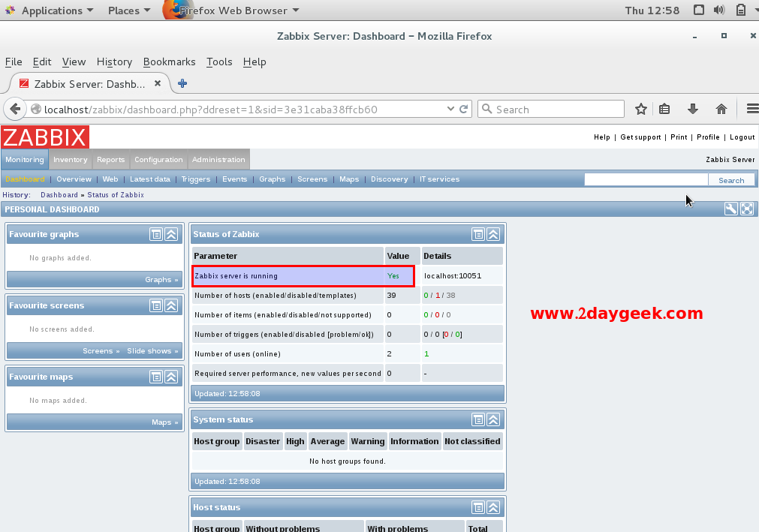The image size is (759, 532).
Task: Open the Downloads arrow icon
Action: tap(693, 110)
